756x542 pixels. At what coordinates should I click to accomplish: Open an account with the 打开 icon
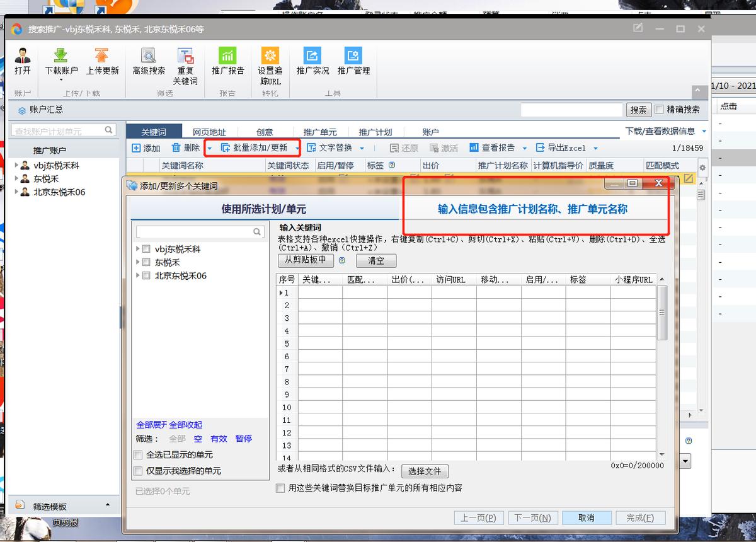point(23,62)
